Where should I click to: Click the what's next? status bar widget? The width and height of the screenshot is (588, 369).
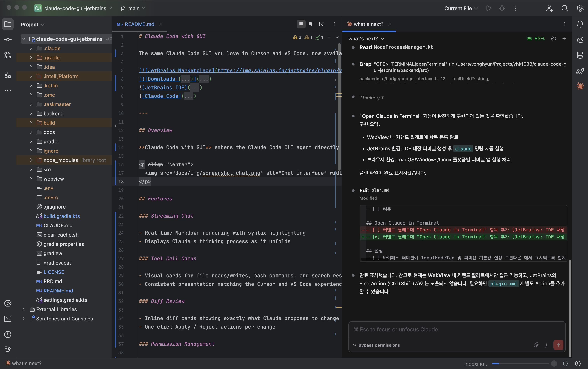[24, 363]
